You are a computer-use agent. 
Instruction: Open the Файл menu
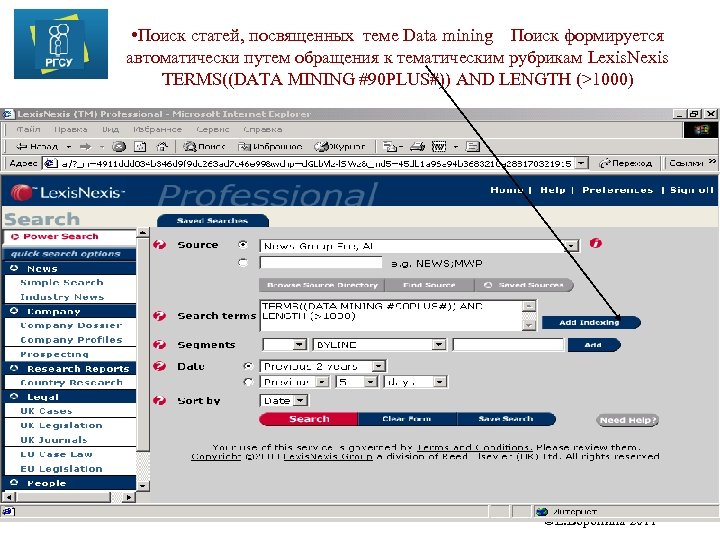coord(28,129)
